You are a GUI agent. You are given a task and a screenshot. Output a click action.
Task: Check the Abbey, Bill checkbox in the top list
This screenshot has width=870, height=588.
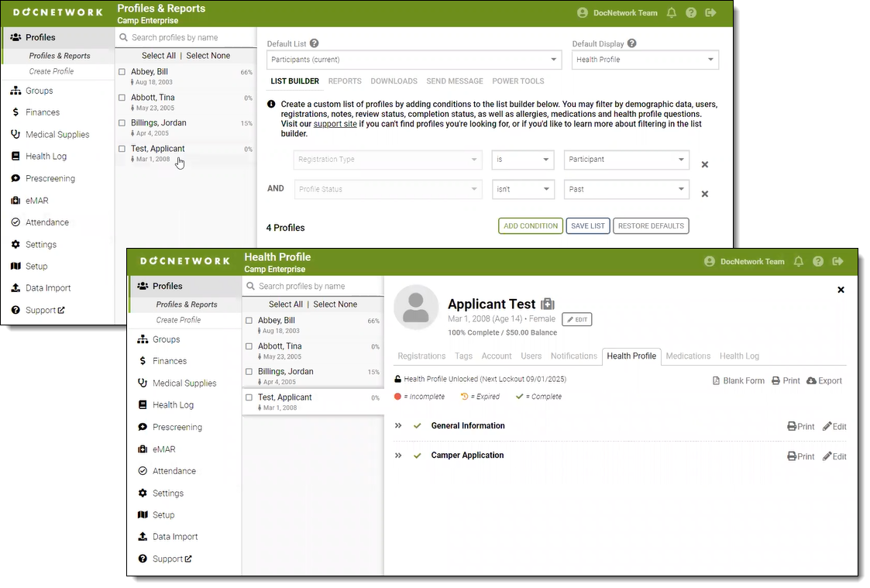[122, 72]
